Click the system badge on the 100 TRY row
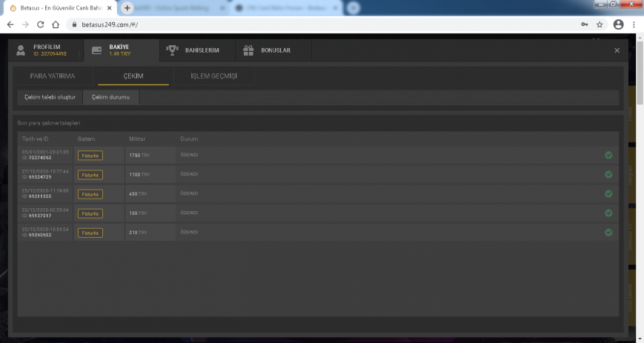 [90, 213]
